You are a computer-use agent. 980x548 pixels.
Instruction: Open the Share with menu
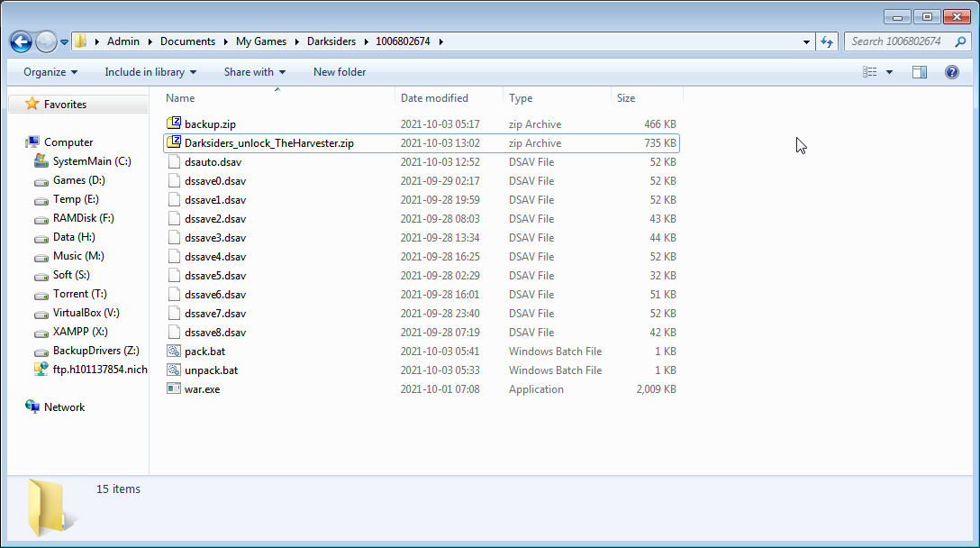[x=255, y=72]
